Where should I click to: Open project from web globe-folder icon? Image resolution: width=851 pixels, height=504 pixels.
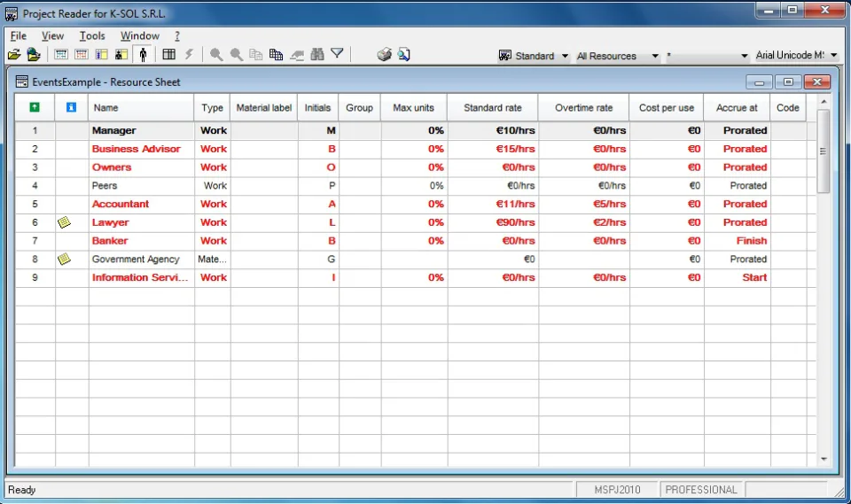34,55
